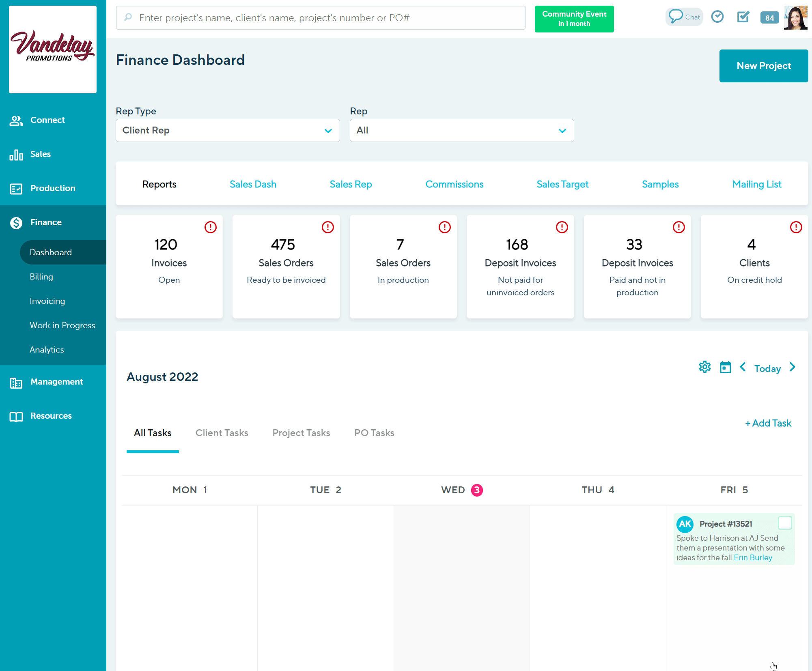
Task: Click alert icon on Open Invoices card
Action: (x=211, y=227)
